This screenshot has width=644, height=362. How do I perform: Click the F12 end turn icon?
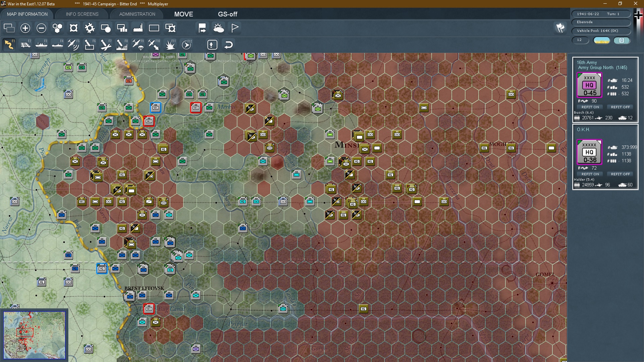pos(186,45)
